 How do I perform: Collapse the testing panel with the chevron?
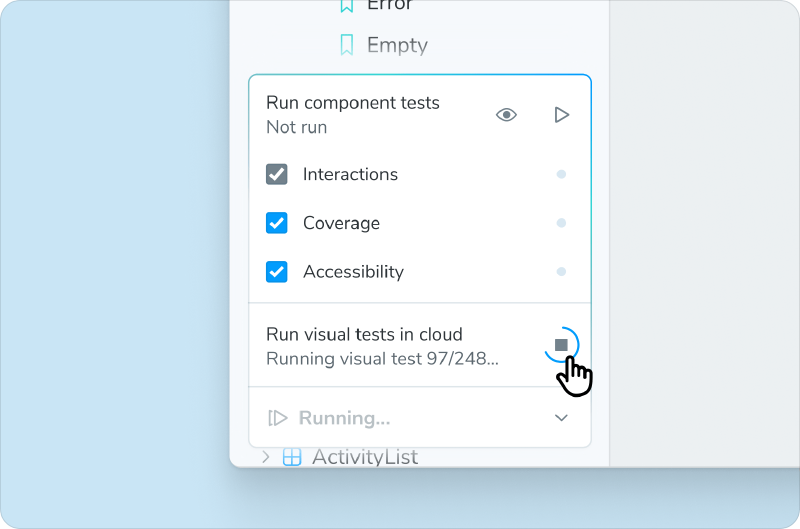click(561, 418)
